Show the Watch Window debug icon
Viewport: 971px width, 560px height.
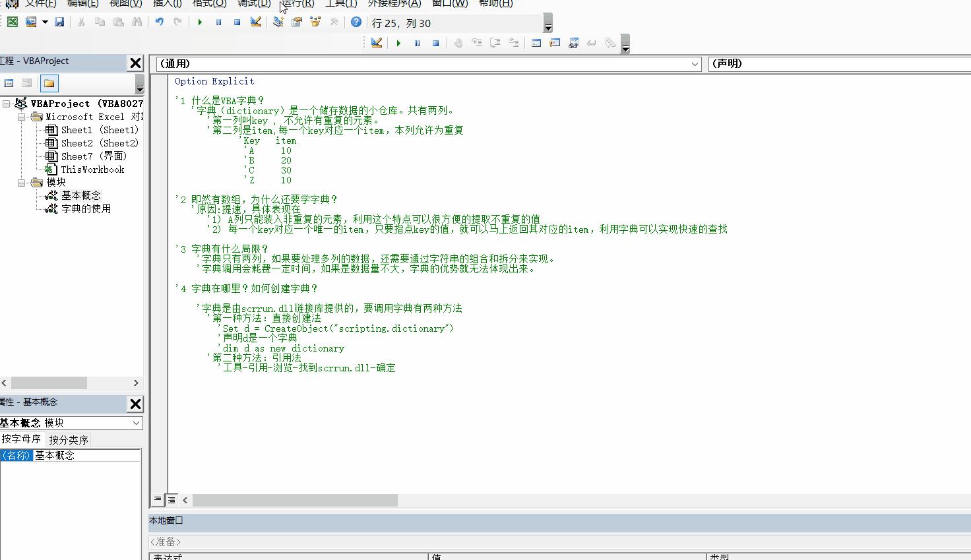click(x=573, y=43)
